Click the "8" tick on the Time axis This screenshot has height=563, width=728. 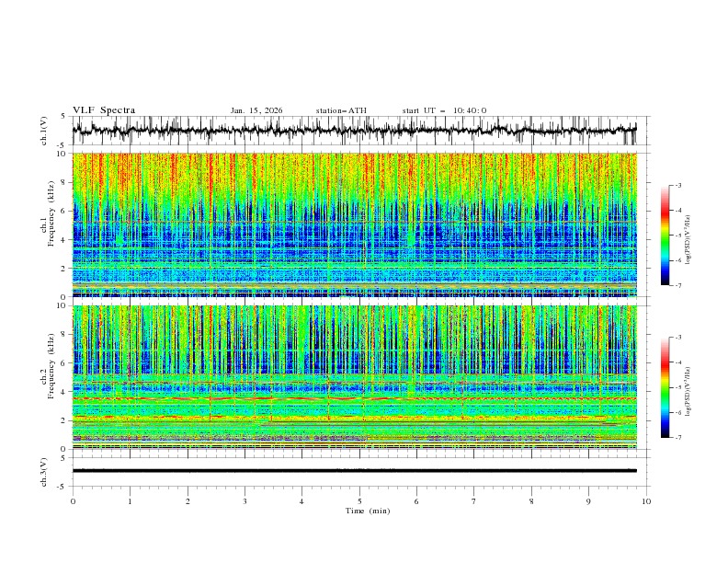(531, 501)
